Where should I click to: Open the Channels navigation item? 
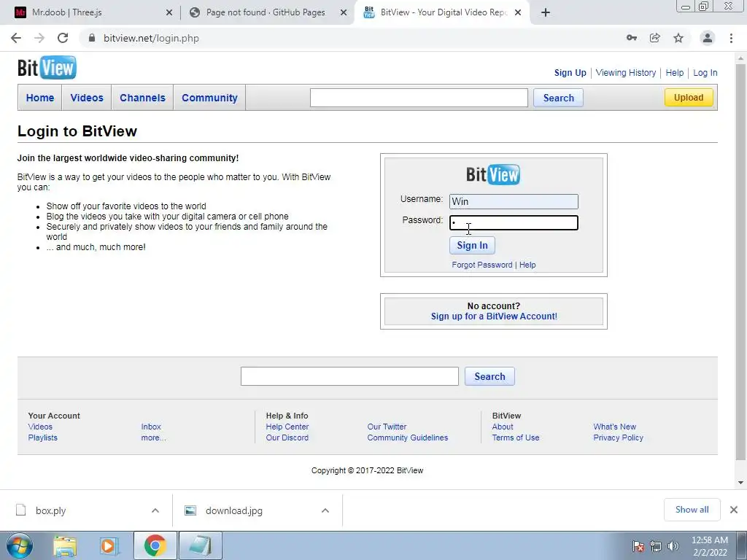142,98
